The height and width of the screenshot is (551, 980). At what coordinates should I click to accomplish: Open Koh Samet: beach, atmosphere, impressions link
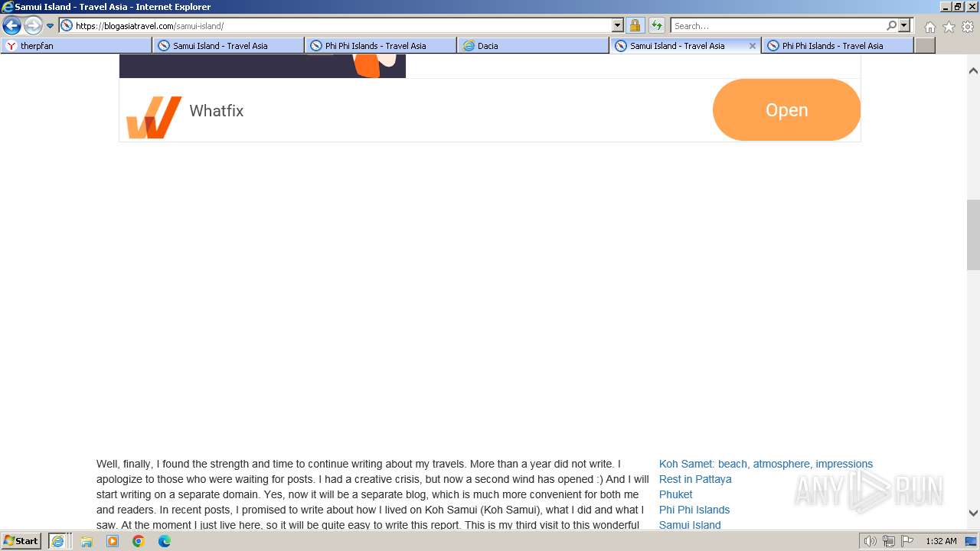(766, 464)
